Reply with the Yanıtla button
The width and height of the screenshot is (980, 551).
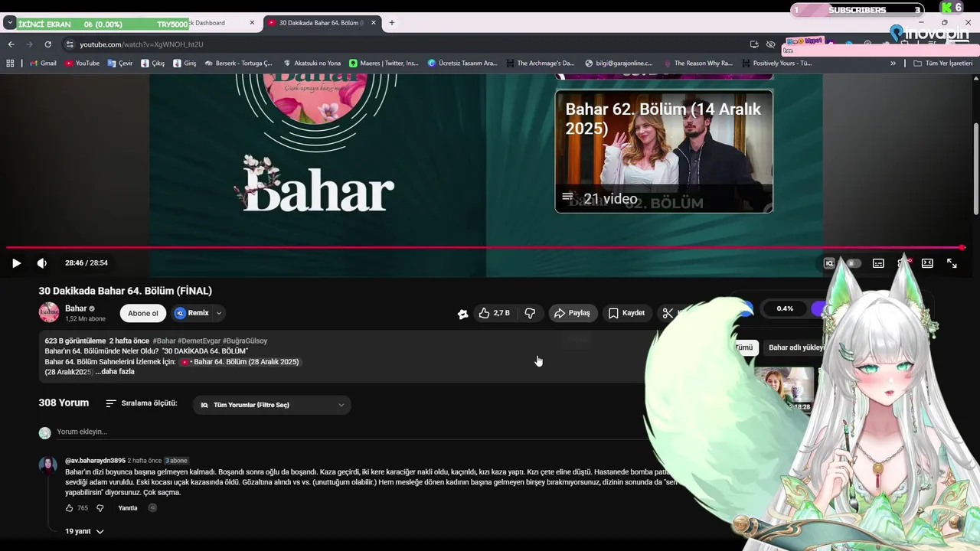[128, 508]
